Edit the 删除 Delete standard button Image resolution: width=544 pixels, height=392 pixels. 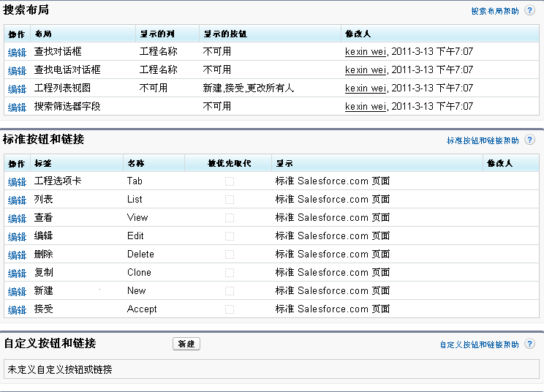(x=17, y=255)
